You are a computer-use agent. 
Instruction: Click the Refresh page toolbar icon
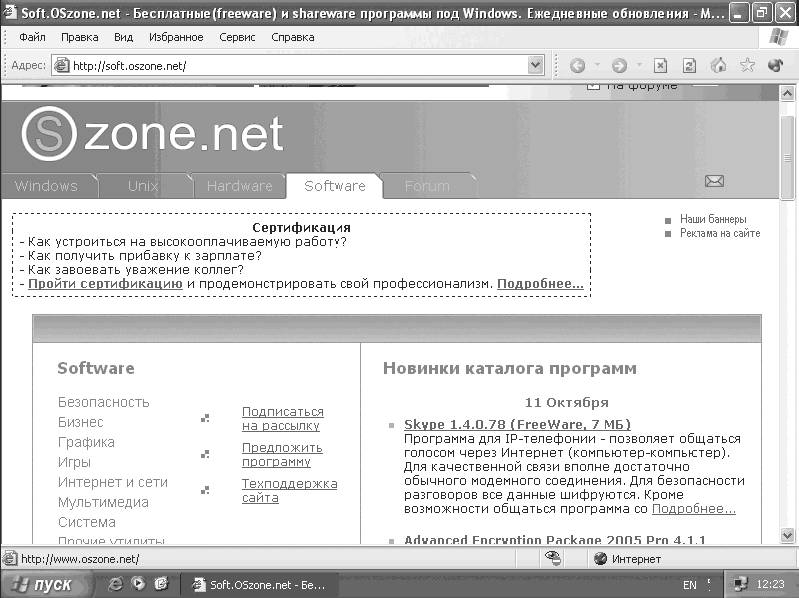click(689, 65)
